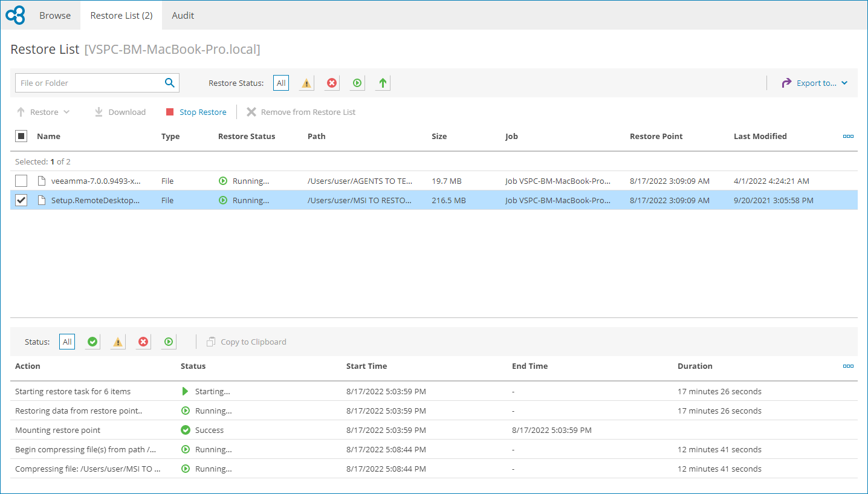The height and width of the screenshot is (494, 868).
Task: Filter action log by error icon
Action: click(143, 342)
